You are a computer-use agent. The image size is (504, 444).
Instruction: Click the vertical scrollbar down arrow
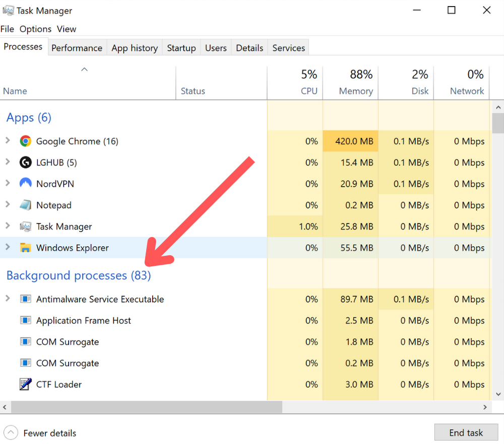point(498,394)
